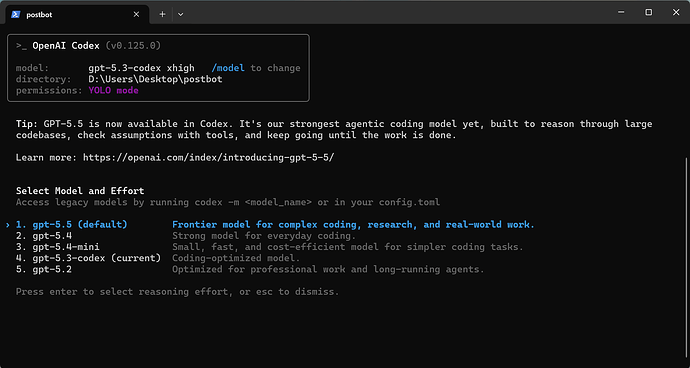Click the YOLO mode permissions value
Screen dimensions: 690x368
[x=114, y=91]
